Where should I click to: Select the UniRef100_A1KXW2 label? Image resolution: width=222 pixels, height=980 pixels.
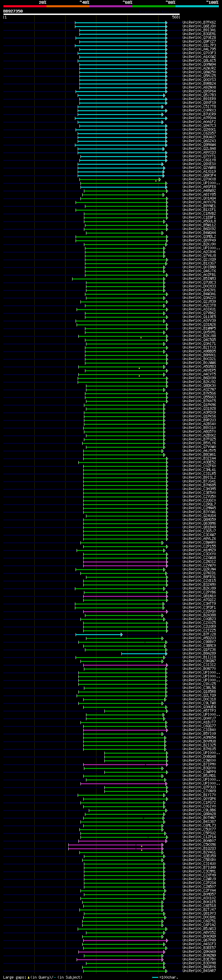(199, 57)
